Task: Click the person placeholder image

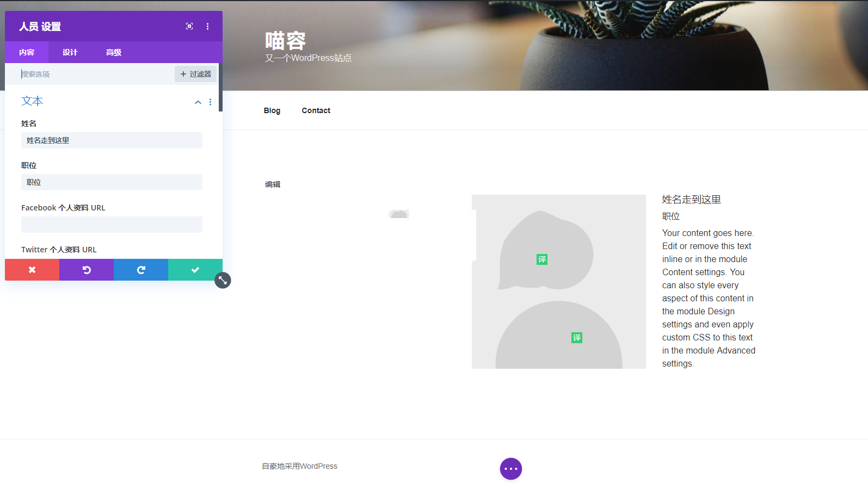Action: click(x=558, y=282)
